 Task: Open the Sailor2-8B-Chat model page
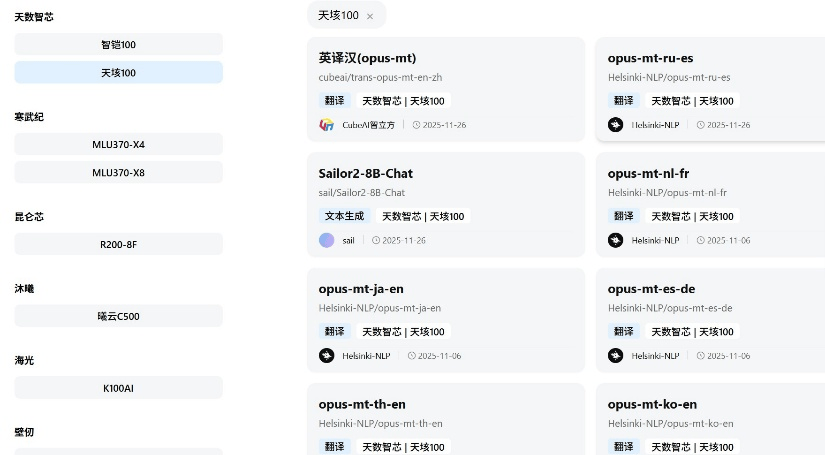pos(365,173)
